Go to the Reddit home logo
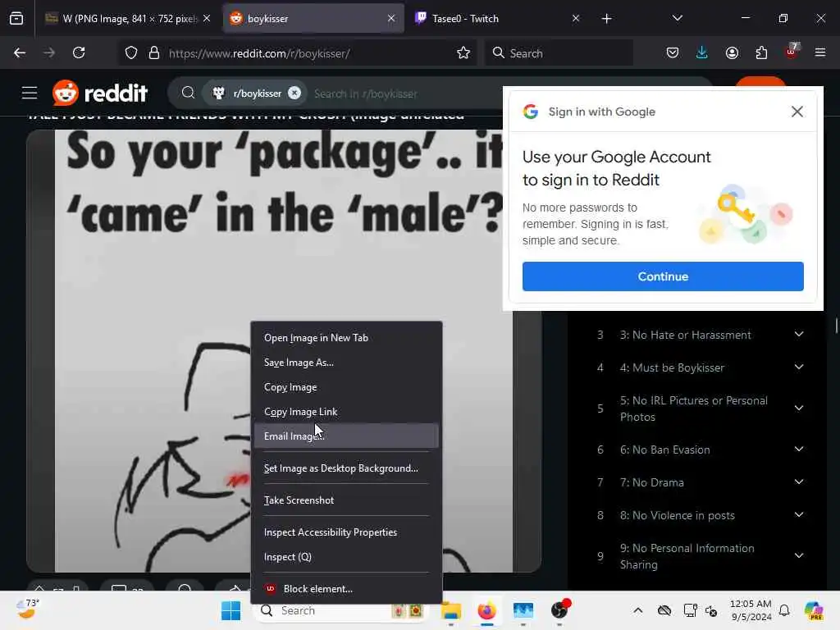840x630 pixels. [99, 94]
